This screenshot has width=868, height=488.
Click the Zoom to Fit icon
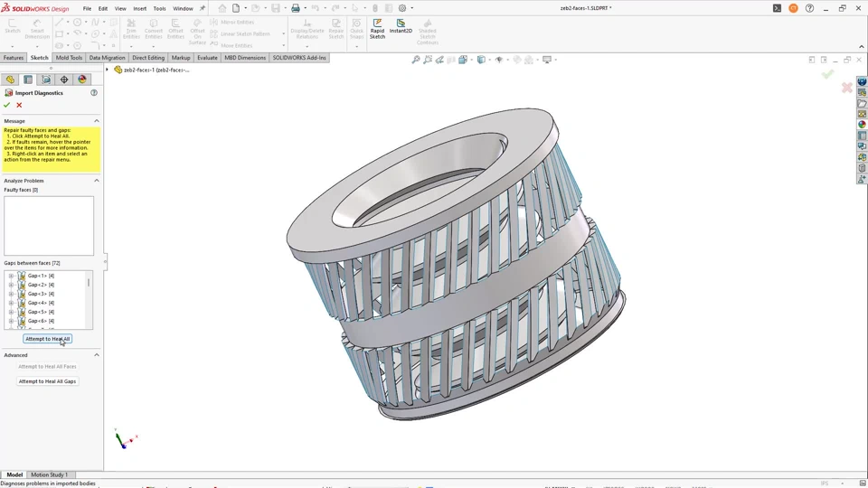click(416, 60)
